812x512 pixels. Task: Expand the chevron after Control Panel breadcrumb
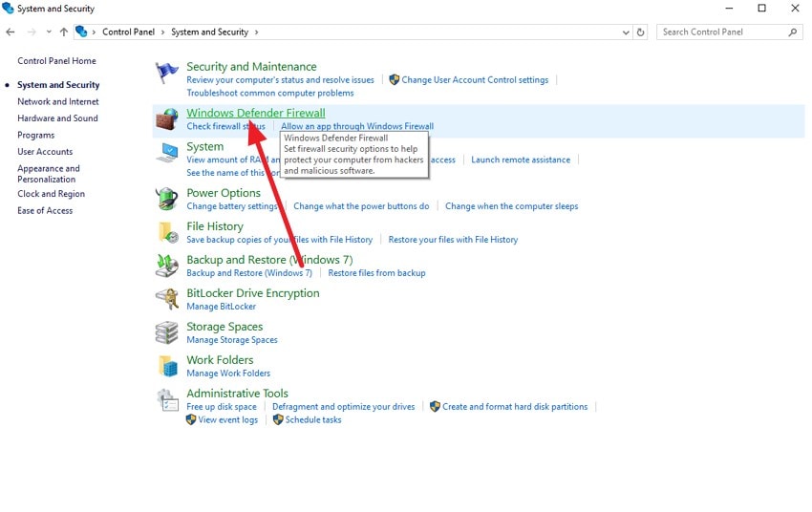[162, 32]
